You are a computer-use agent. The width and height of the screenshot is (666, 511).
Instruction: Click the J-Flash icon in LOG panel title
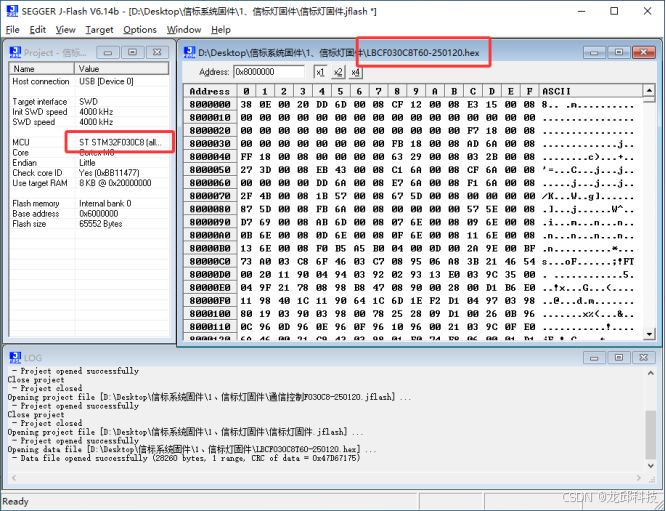tap(15, 358)
